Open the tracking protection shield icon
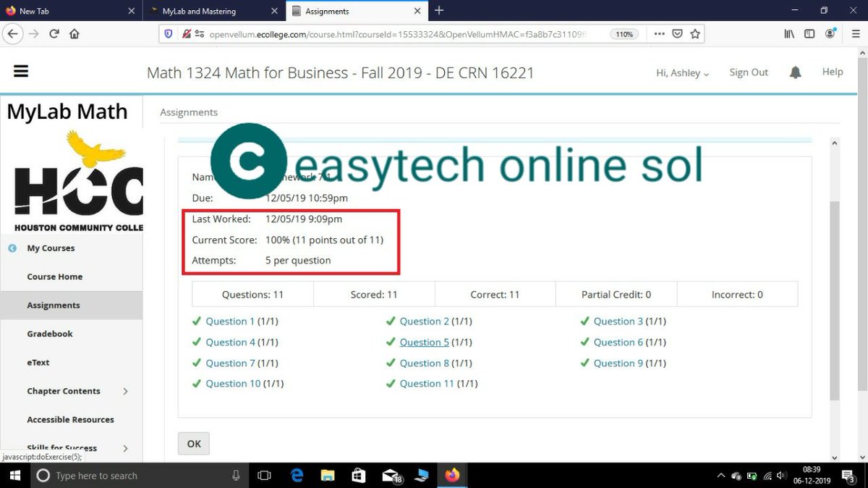The width and height of the screenshot is (868, 488). 169,33
